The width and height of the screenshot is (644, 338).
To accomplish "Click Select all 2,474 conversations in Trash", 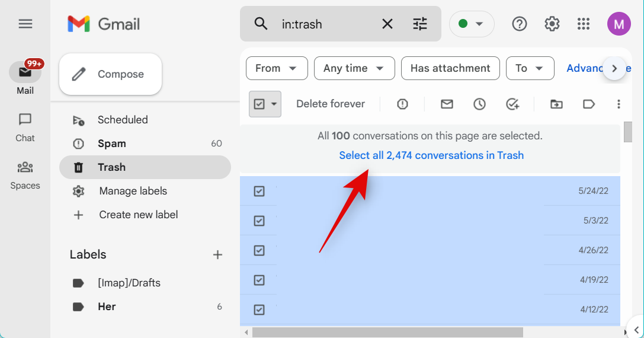I will 431,155.
